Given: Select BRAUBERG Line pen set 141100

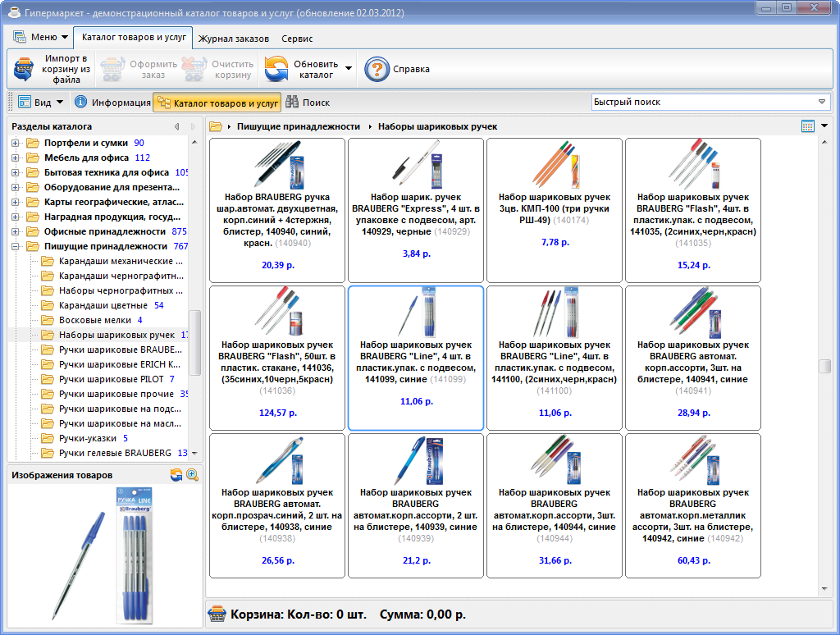Looking at the screenshot, I should coord(555,358).
